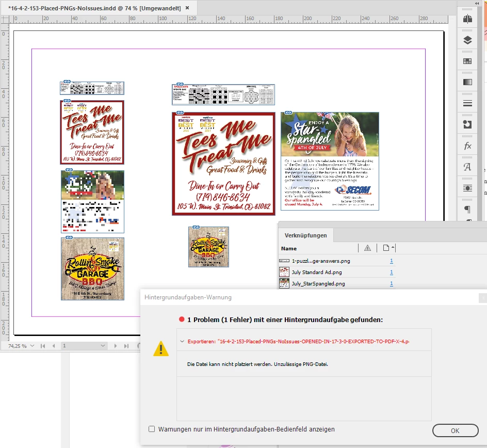Collapse the Exportieren error entry

pyautogui.click(x=182, y=342)
